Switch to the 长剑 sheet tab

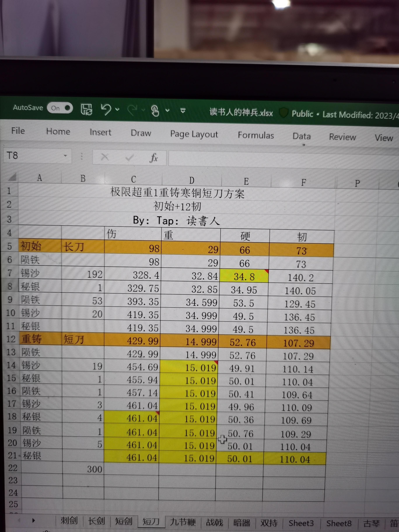[x=96, y=521]
